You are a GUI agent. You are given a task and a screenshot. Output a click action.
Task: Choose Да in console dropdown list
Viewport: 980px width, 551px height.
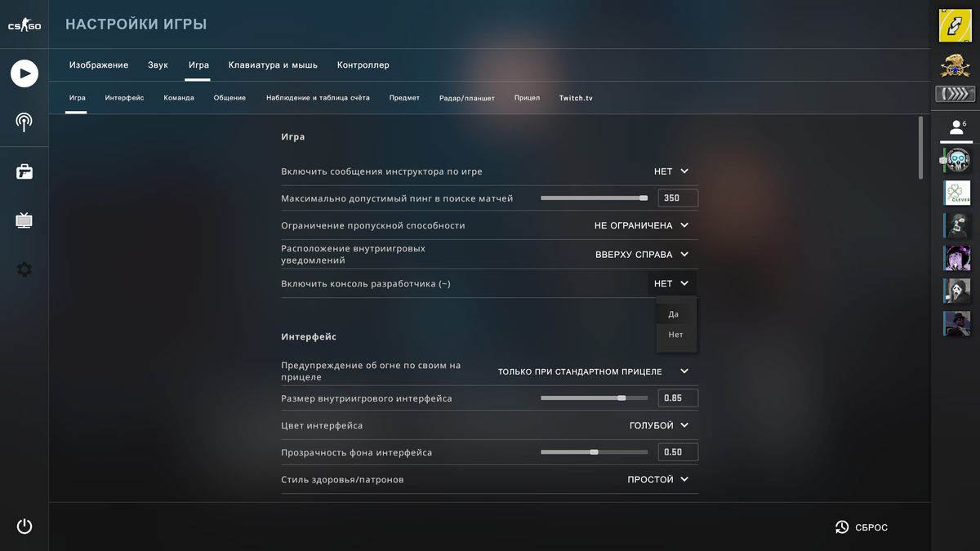coord(676,314)
